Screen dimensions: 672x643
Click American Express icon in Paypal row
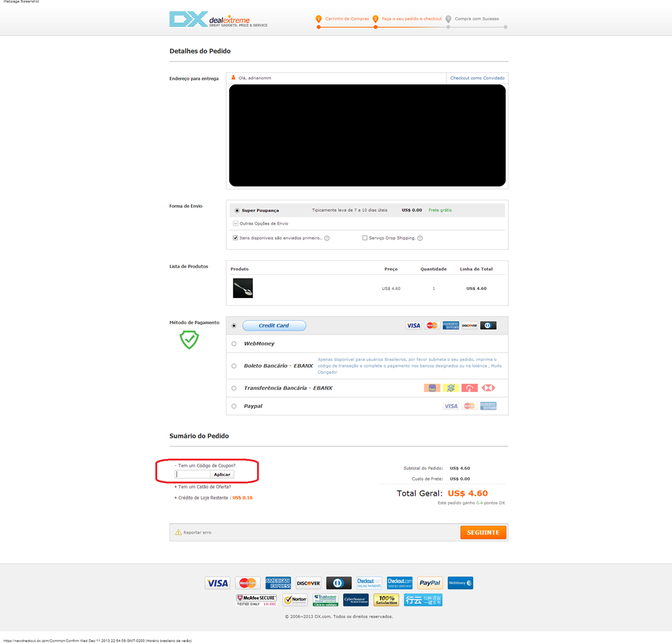488,406
